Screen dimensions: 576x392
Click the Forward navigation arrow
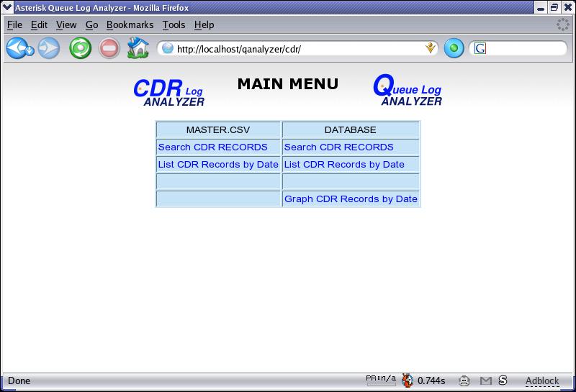(49, 48)
